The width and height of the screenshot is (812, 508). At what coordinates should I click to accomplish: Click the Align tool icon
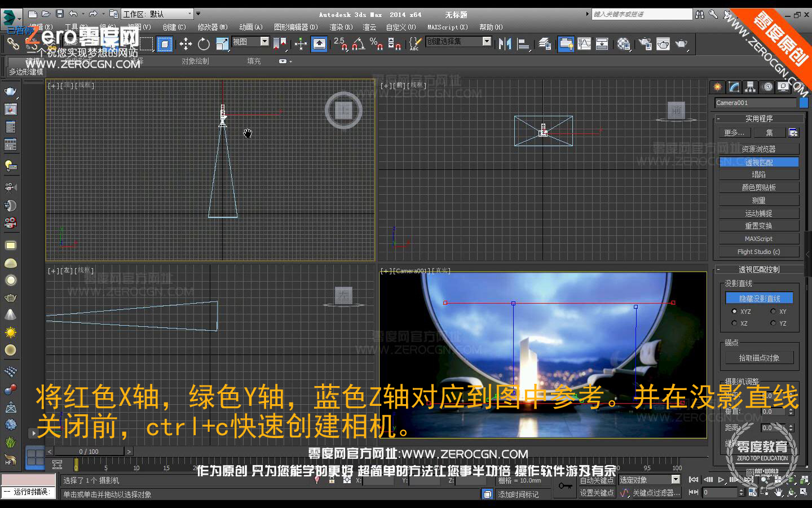tap(524, 44)
